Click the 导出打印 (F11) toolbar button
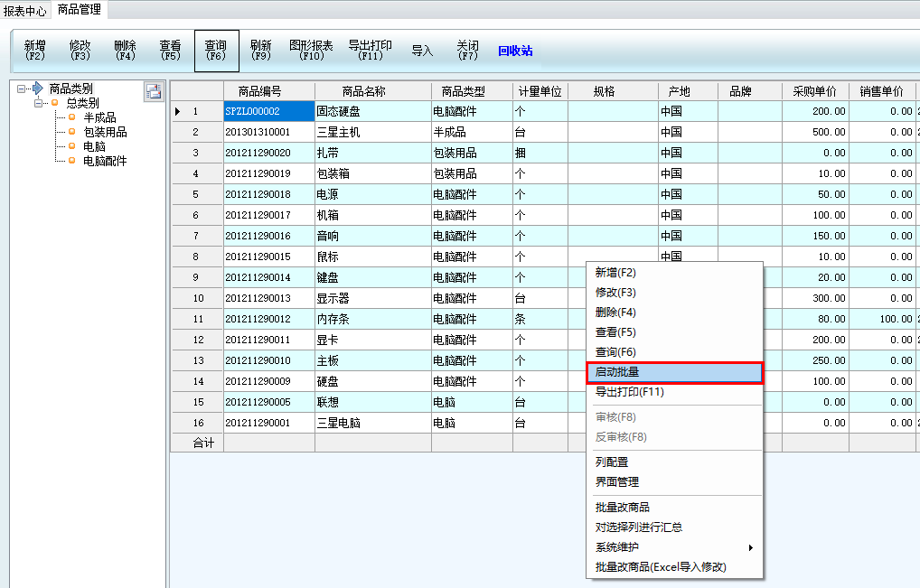This screenshot has width=920, height=588. [x=370, y=51]
